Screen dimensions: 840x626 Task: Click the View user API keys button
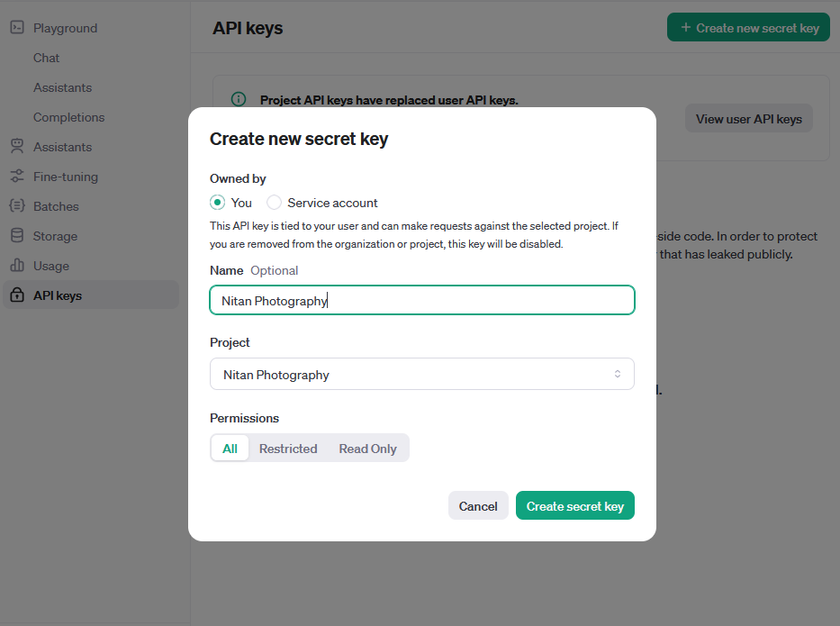[x=748, y=119]
